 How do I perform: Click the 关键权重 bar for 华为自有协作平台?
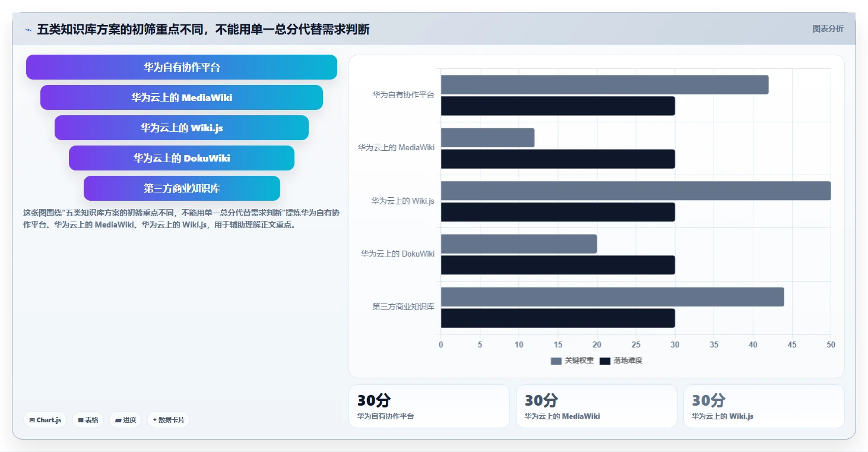coord(604,84)
